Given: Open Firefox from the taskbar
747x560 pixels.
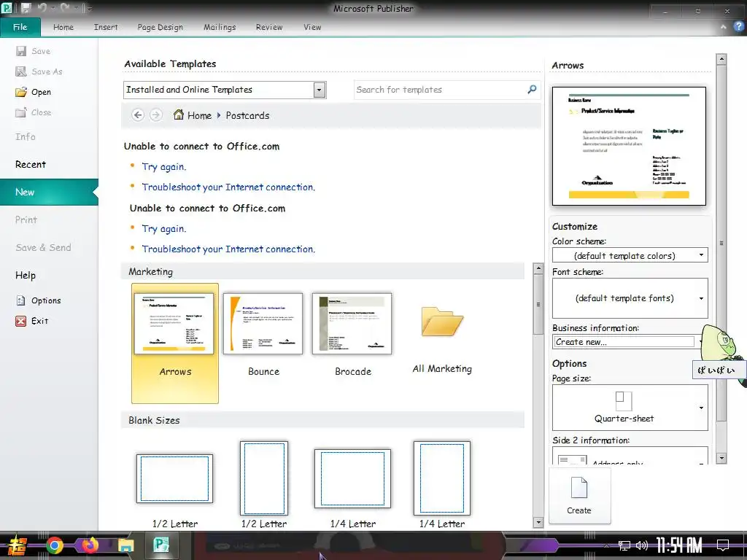Looking at the screenshot, I should click(90, 545).
